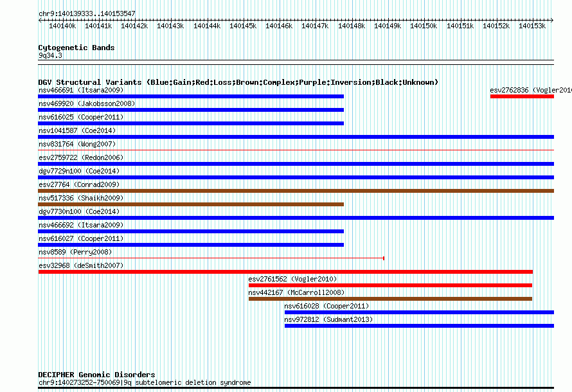Click the nsv469920 (Jakobsson2008) variant bar

click(x=191, y=110)
